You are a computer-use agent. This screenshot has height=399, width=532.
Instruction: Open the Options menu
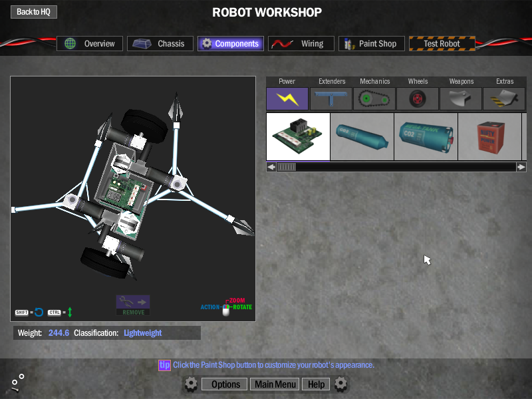225,384
